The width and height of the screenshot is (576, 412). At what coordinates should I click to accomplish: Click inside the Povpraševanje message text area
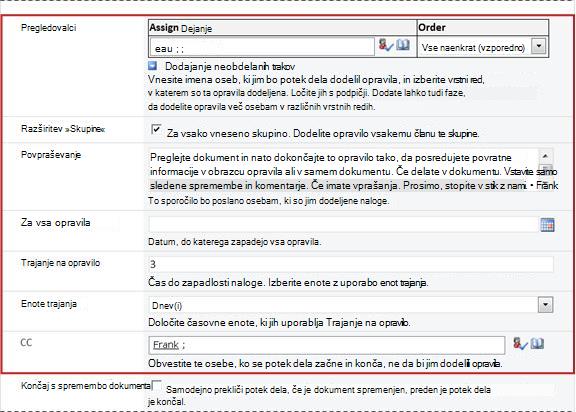[344, 171]
